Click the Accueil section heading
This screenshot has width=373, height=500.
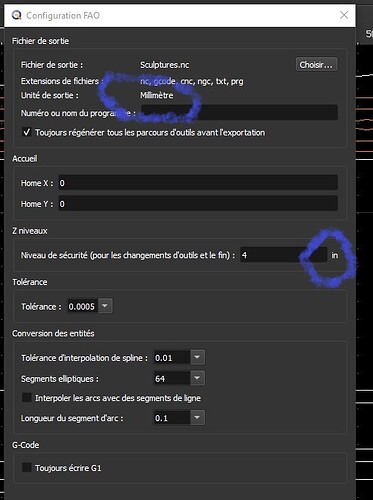[25, 158]
